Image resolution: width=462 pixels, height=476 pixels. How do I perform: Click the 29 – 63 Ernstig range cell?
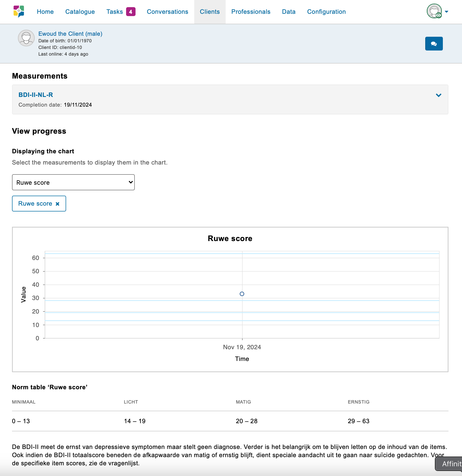(x=358, y=421)
